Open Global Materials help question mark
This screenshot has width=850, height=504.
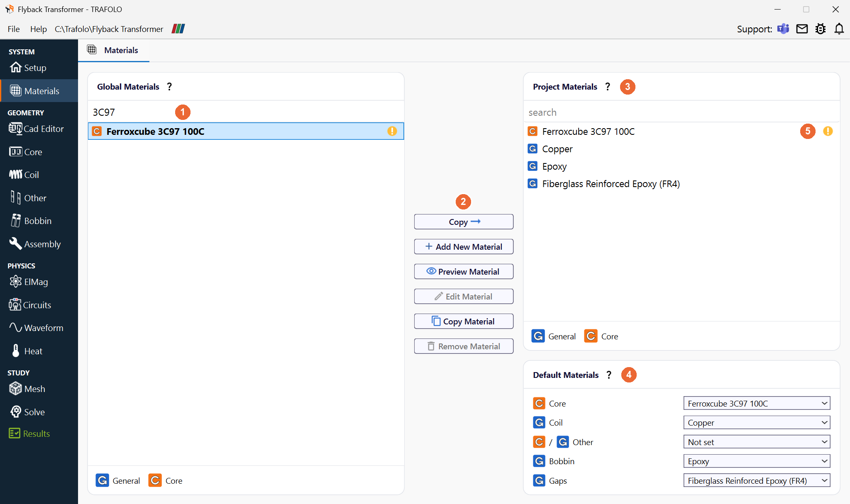(169, 87)
